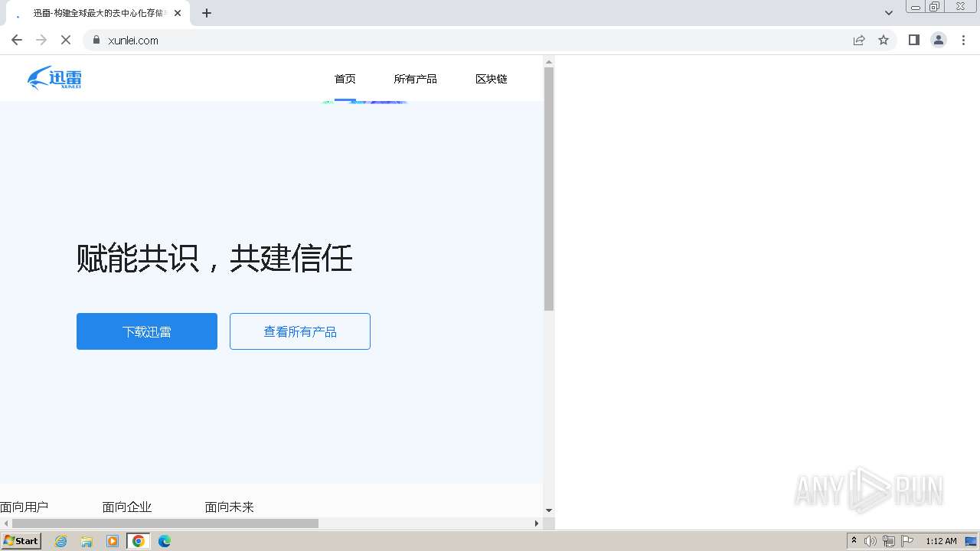Select the 面向企业 section tab
The width and height of the screenshot is (980, 551).
127,507
